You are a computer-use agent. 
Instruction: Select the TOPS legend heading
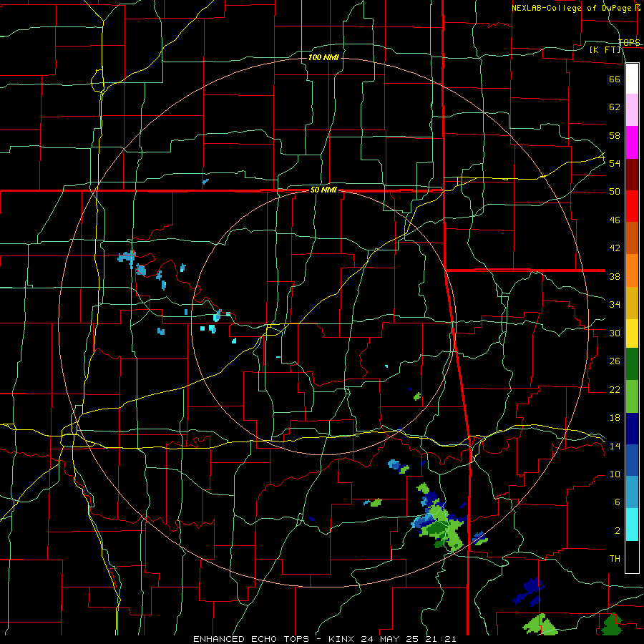click(x=629, y=42)
